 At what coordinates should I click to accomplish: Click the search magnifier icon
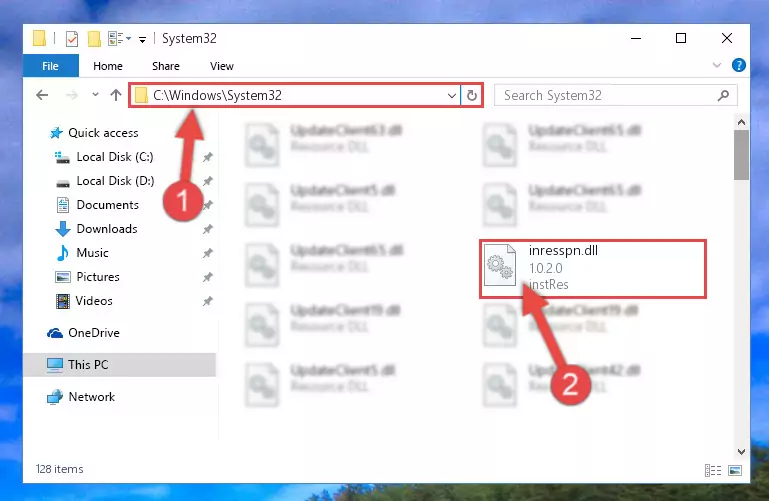[x=723, y=95]
